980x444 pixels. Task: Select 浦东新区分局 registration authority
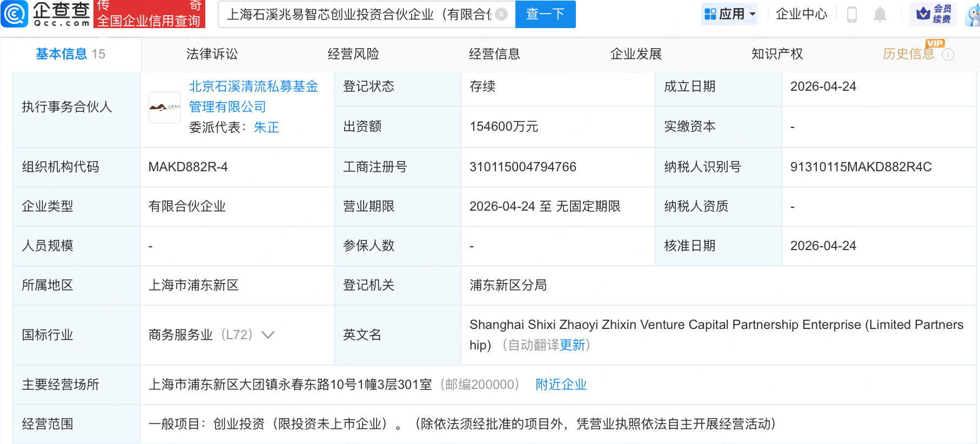(508, 285)
